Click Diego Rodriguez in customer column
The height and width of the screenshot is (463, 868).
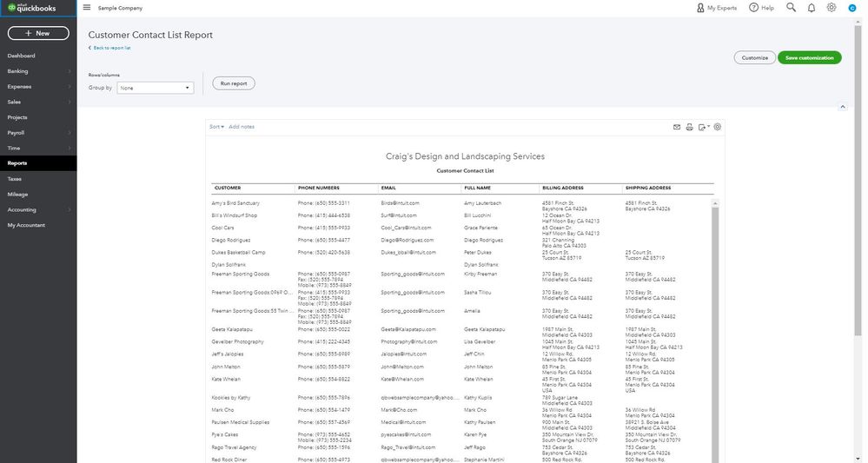(x=231, y=240)
